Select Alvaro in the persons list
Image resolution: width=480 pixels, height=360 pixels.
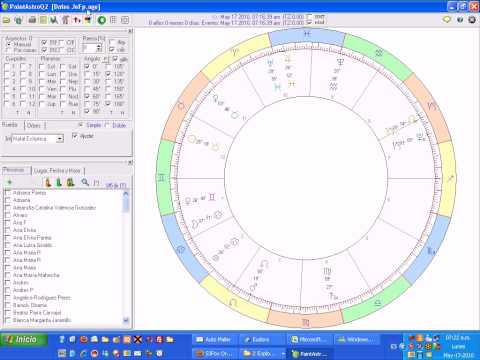click(20, 215)
